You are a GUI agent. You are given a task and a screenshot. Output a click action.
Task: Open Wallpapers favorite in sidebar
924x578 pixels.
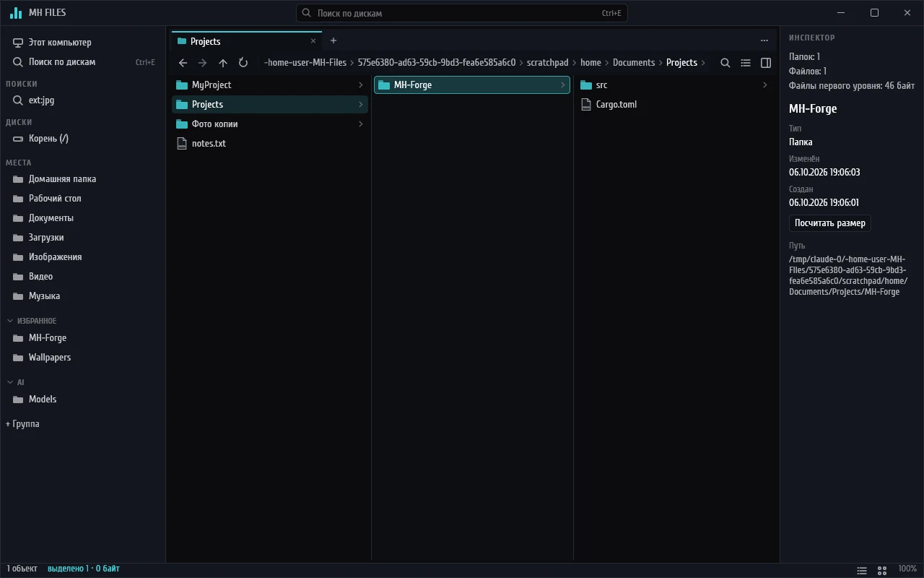click(83, 358)
